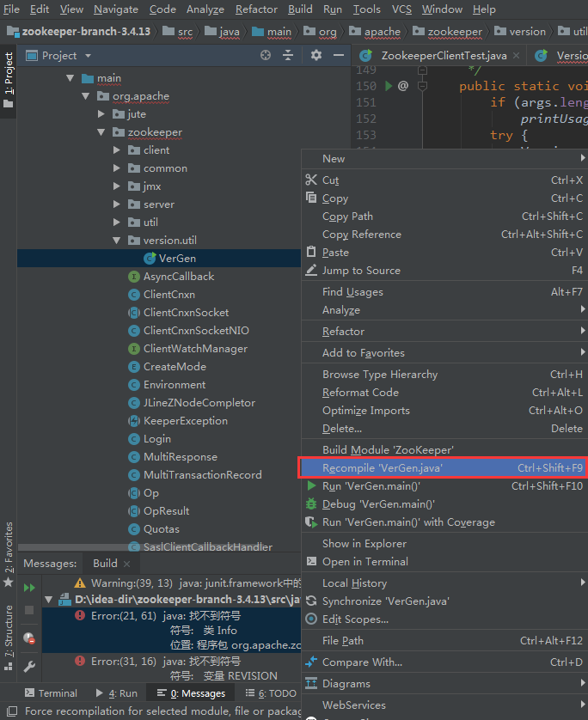Click the collapse all icon in Project panel
This screenshot has width=588, height=720.
click(x=288, y=56)
